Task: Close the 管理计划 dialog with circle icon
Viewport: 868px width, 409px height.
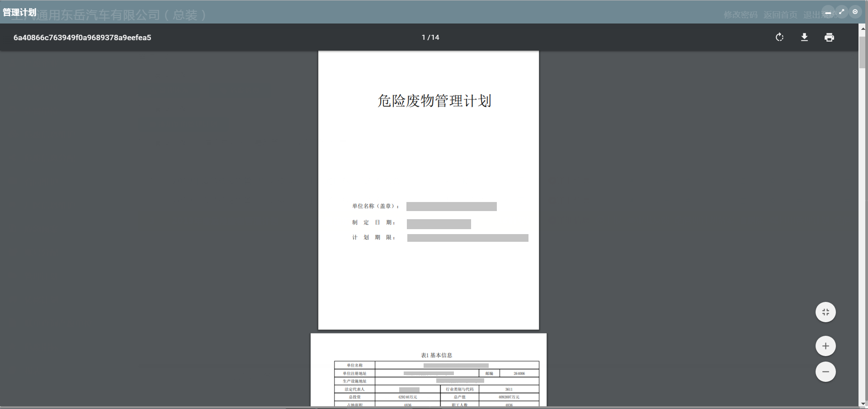Action: [x=855, y=12]
